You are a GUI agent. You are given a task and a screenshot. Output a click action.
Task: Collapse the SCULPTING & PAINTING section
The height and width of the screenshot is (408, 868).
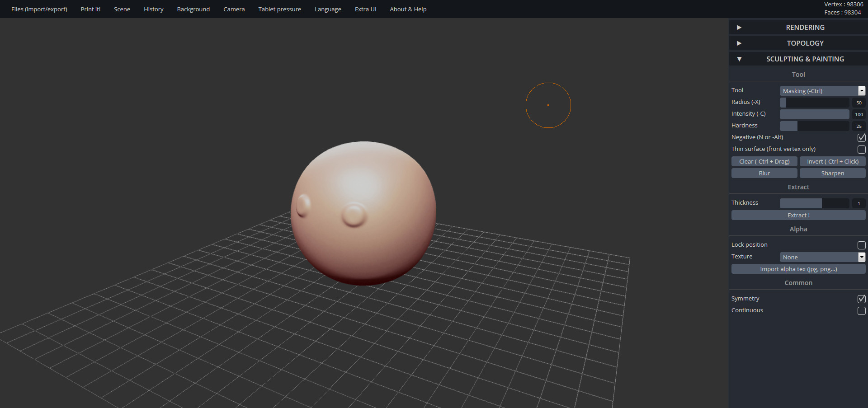(x=739, y=59)
